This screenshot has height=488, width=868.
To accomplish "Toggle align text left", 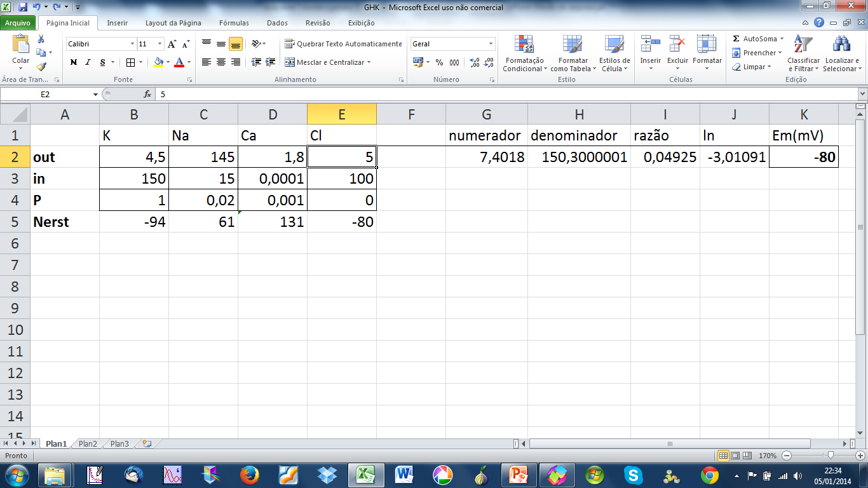I will (x=207, y=62).
